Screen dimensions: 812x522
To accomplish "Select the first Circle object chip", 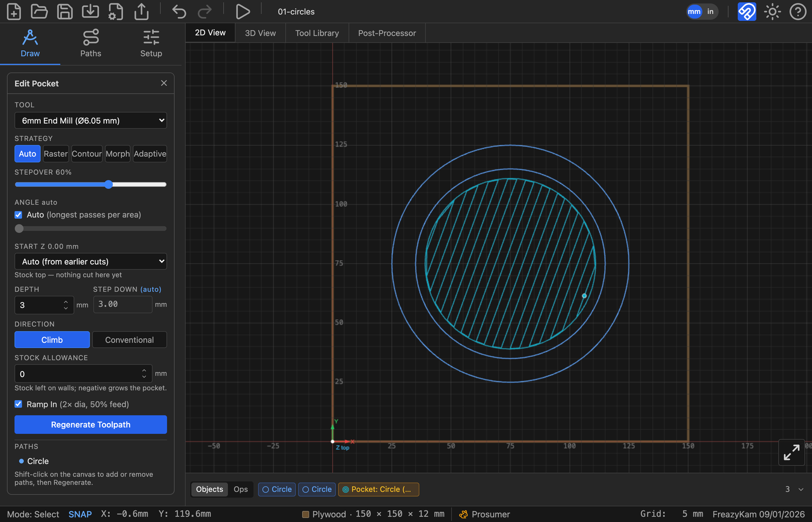I will (x=277, y=490).
